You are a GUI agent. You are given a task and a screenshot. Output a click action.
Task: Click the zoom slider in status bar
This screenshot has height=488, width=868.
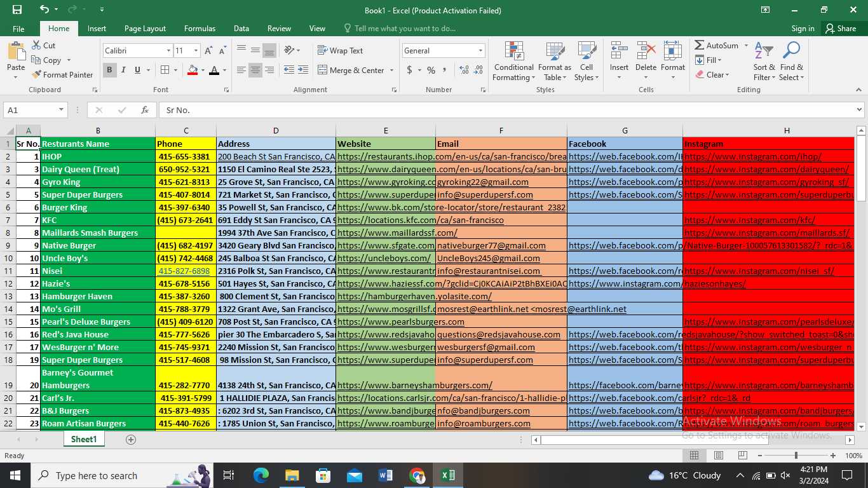796,456
